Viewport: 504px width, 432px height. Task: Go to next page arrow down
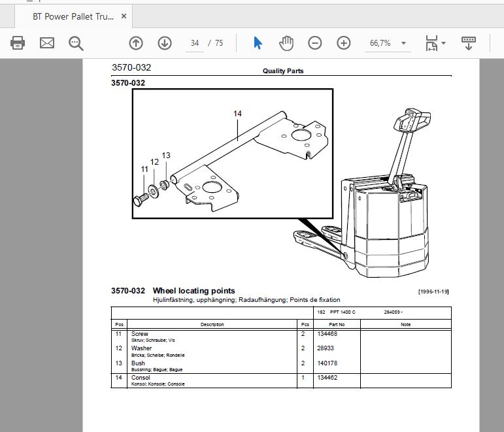click(x=165, y=43)
